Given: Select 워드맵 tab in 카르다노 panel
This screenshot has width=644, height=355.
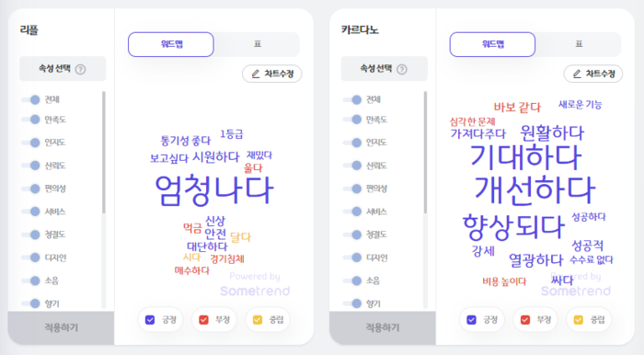Looking at the screenshot, I should click(x=492, y=44).
